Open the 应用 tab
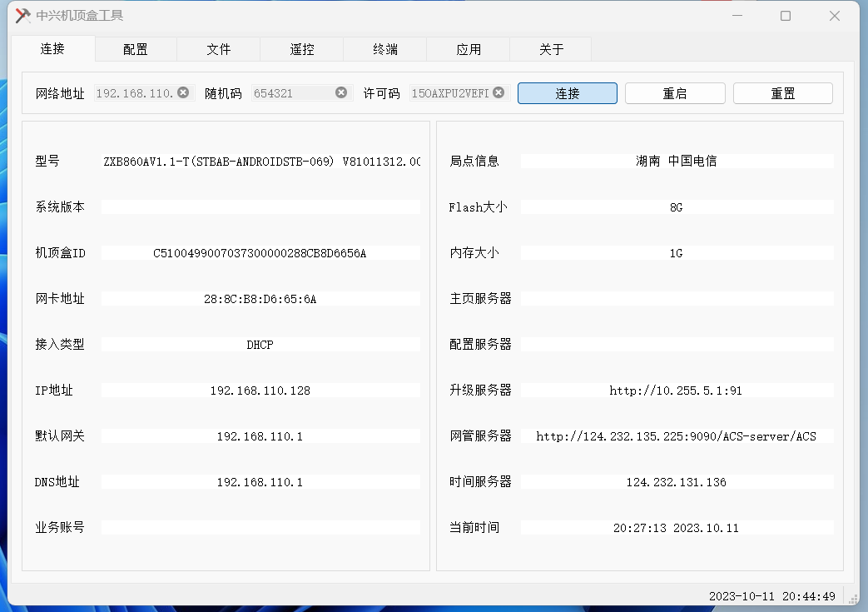This screenshot has height=612, width=868. 468,49
